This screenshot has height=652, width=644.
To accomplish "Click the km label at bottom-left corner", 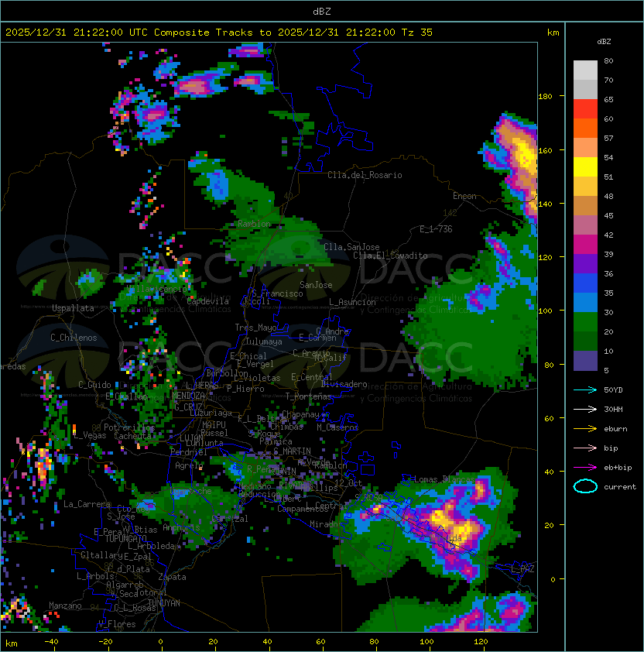I will [12, 643].
